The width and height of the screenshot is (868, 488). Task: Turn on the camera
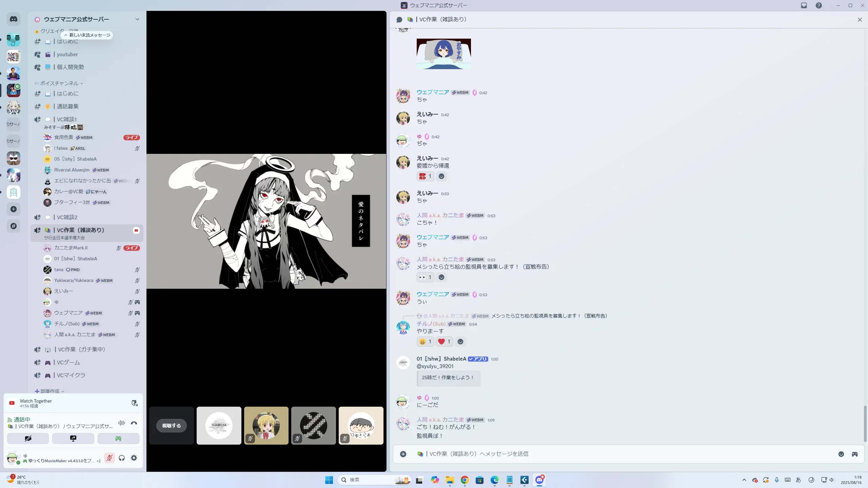(x=28, y=439)
